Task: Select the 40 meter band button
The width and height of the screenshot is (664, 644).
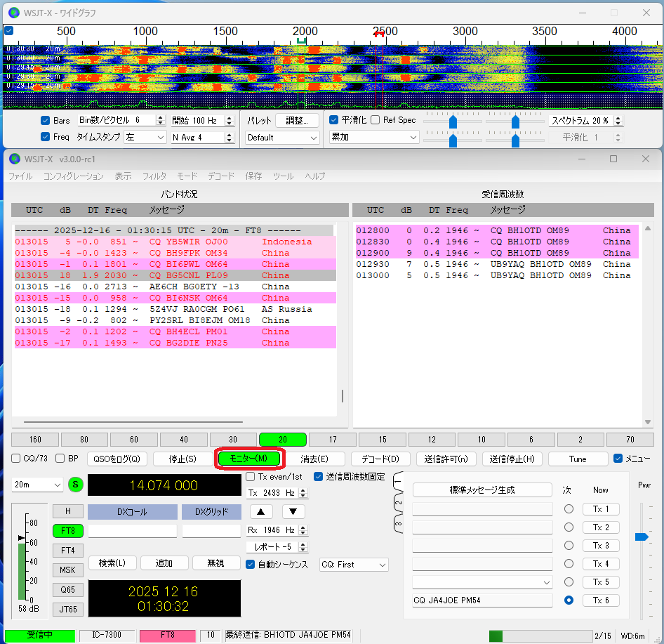Action: pyautogui.click(x=183, y=440)
